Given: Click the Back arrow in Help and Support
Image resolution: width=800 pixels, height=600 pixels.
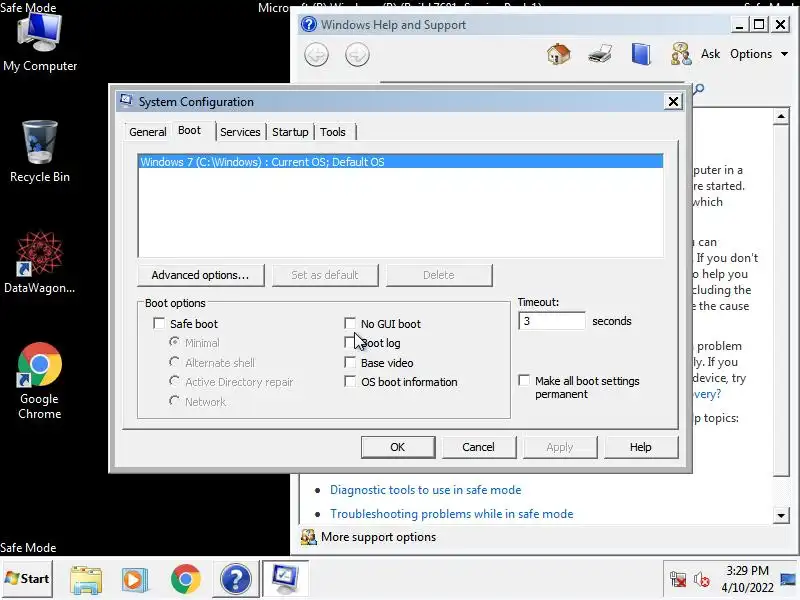Looking at the screenshot, I should [316, 55].
